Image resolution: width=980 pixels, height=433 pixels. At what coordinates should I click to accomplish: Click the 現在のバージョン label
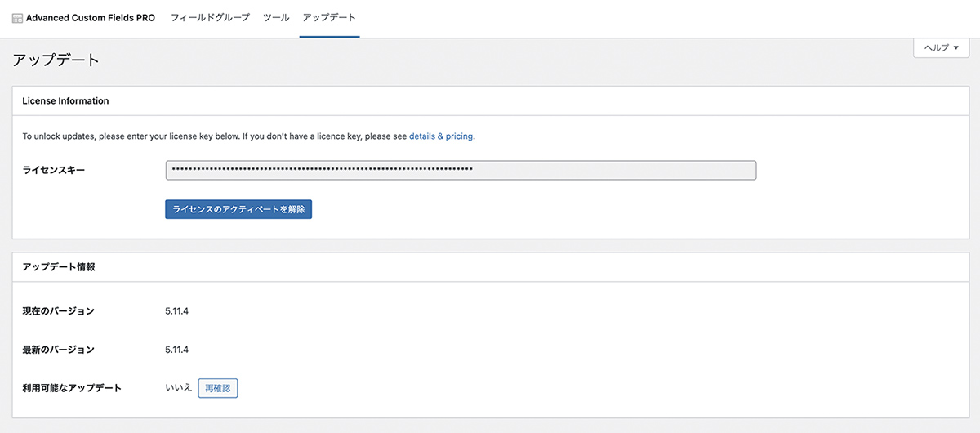click(x=58, y=311)
